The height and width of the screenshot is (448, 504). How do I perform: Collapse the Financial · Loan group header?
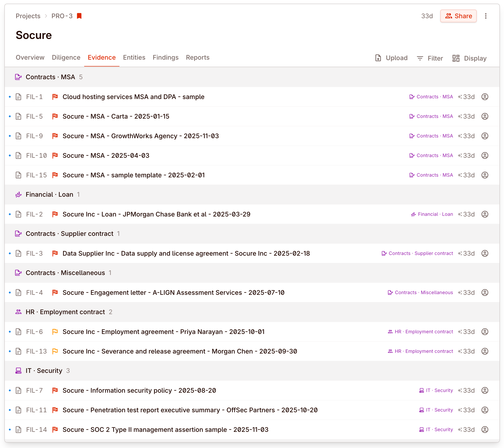[x=49, y=194]
